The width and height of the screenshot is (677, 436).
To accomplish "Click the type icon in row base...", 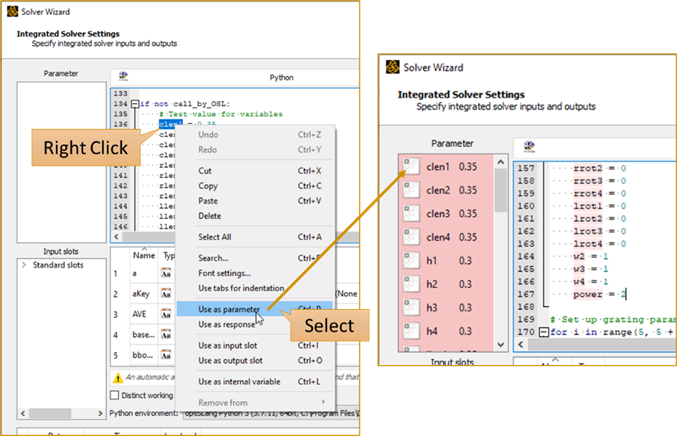I will coord(166,335).
